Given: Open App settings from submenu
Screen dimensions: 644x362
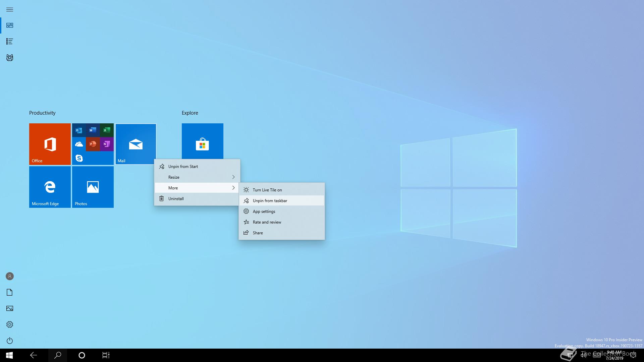Looking at the screenshot, I should [x=282, y=212].
